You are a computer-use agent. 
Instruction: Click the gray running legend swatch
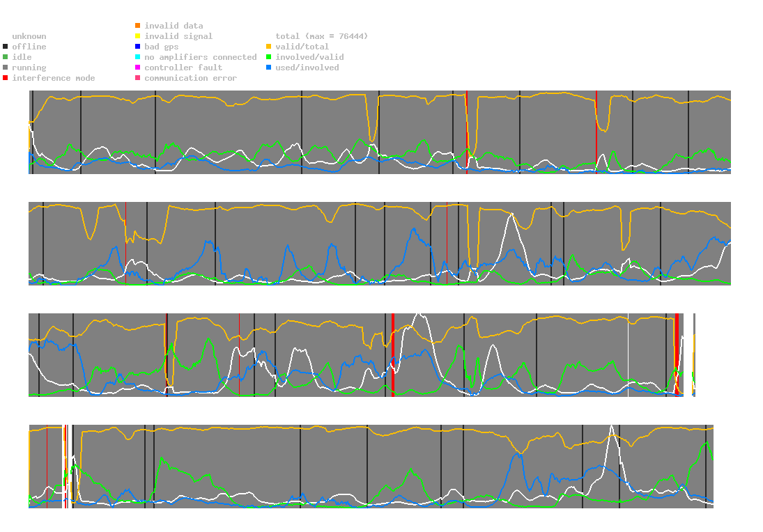6,68
